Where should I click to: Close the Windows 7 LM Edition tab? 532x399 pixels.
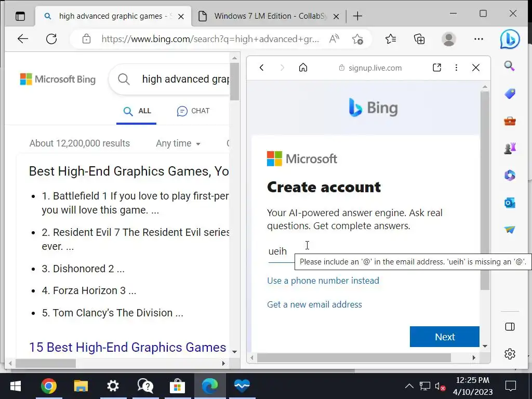coord(336,16)
